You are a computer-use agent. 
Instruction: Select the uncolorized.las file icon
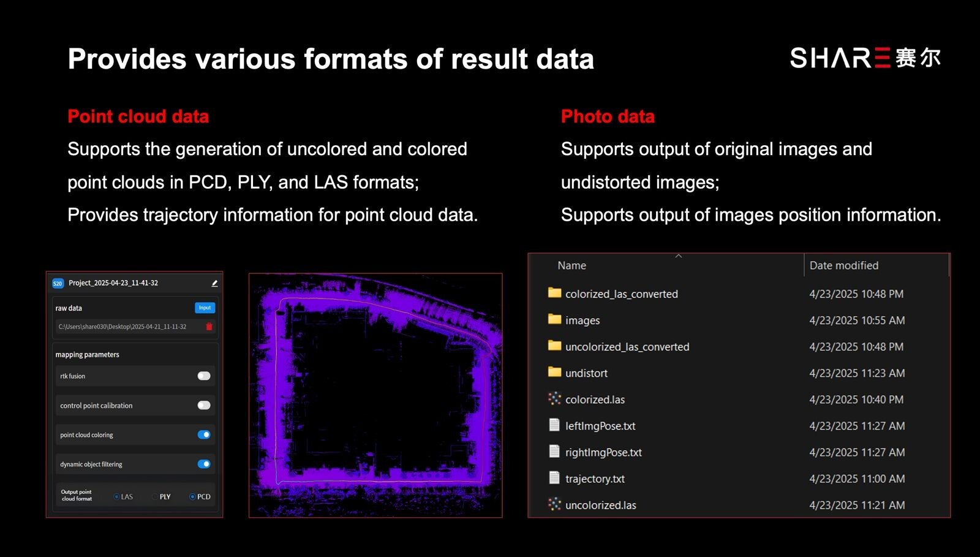(x=554, y=504)
